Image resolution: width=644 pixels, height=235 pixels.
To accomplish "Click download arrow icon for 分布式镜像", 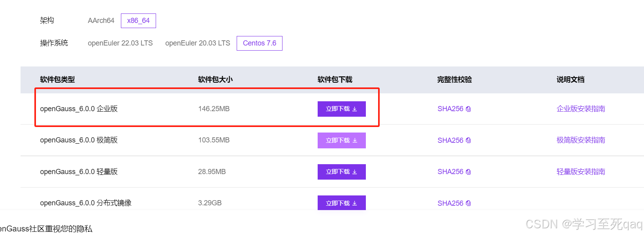I will [354, 203].
